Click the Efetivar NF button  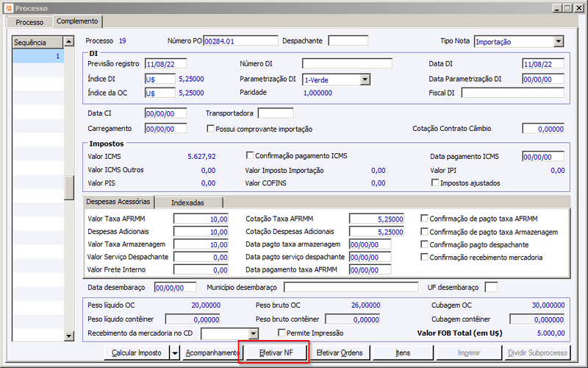[276, 353]
